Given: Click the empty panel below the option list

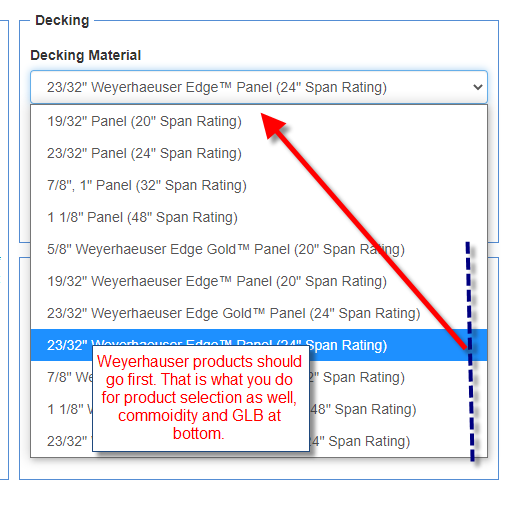Looking at the screenshot, I should tap(259, 469).
